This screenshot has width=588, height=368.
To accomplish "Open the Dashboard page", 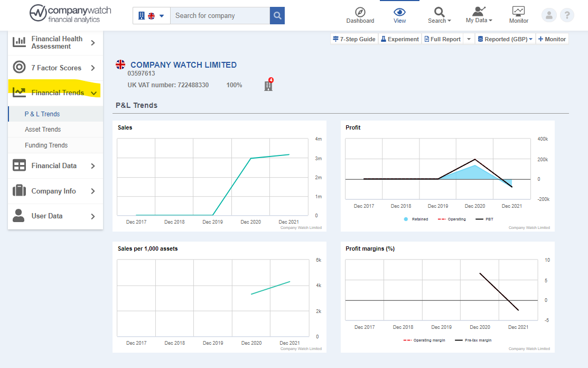I will (360, 15).
